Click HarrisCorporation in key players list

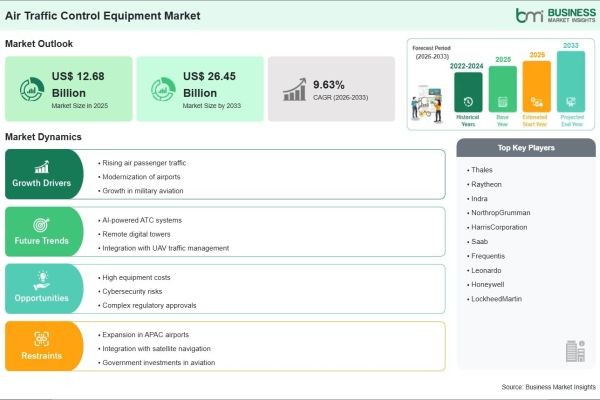point(497,227)
